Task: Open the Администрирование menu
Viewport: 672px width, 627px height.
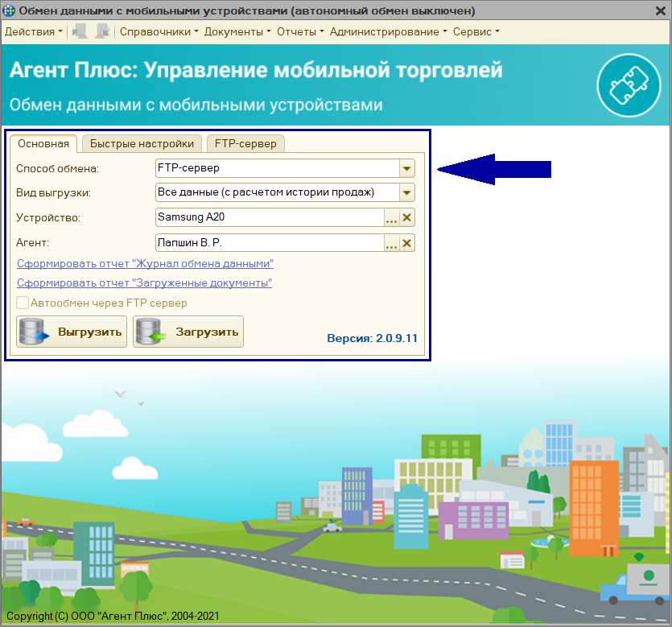Action: point(388,31)
